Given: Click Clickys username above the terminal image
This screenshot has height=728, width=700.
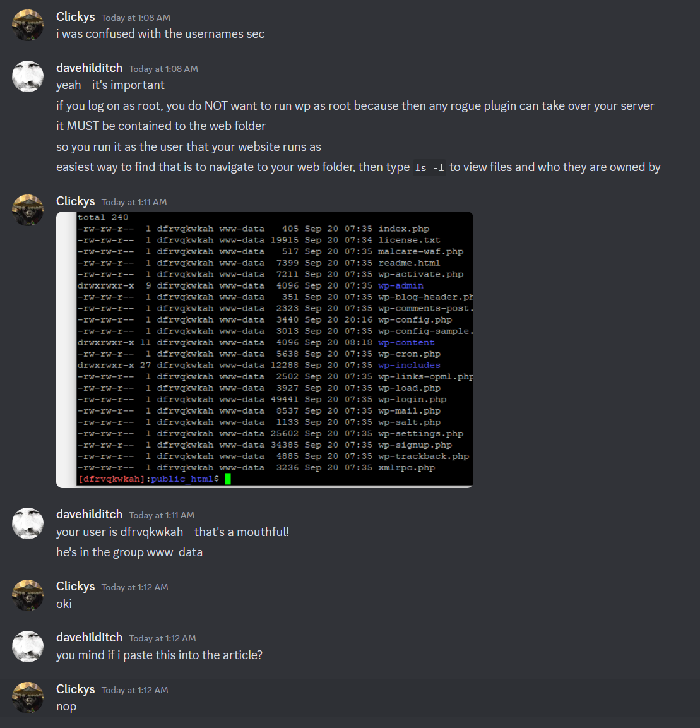Looking at the screenshot, I should (x=75, y=201).
